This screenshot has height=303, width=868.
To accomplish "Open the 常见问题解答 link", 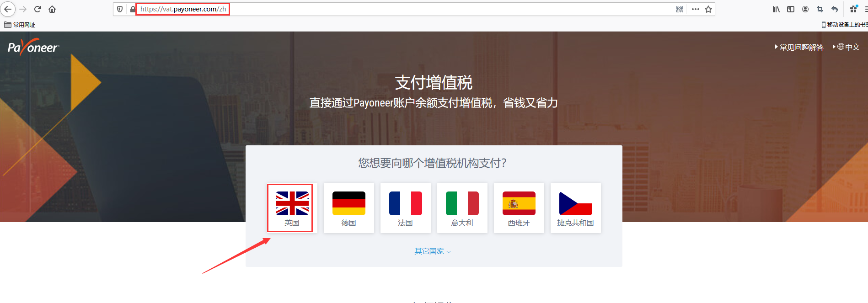I will coord(799,47).
